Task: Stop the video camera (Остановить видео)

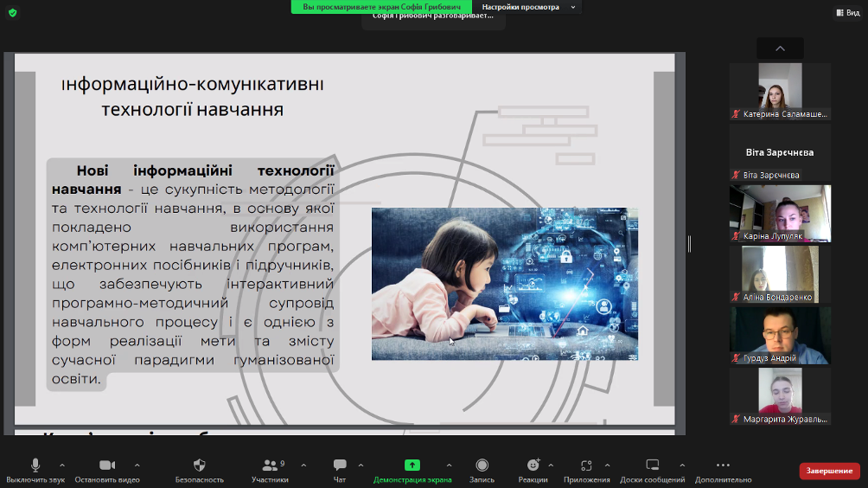Action: pyautogui.click(x=107, y=466)
